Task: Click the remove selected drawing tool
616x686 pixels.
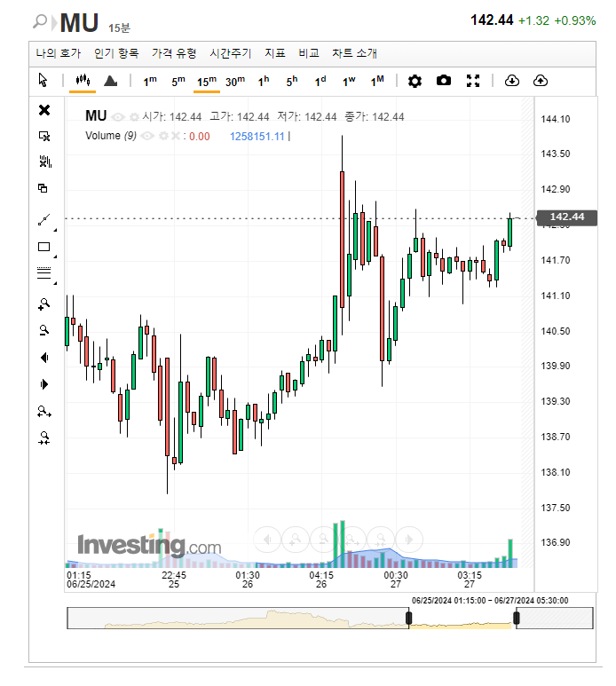Action: pyautogui.click(x=44, y=136)
